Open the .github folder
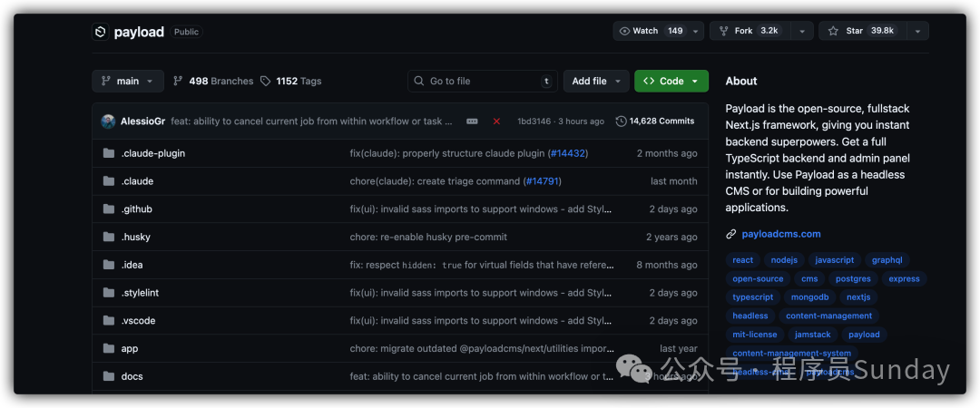The width and height of the screenshot is (980, 408). [137, 209]
